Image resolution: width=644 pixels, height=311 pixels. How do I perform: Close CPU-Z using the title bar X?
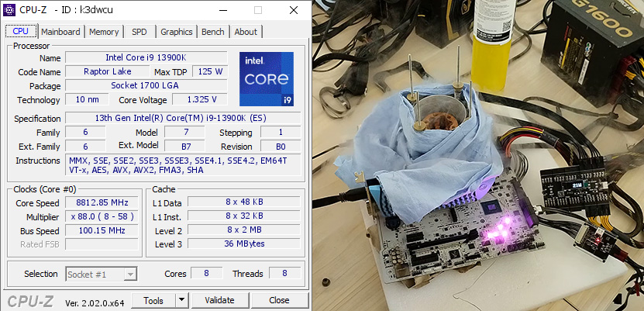click(293, 10)
